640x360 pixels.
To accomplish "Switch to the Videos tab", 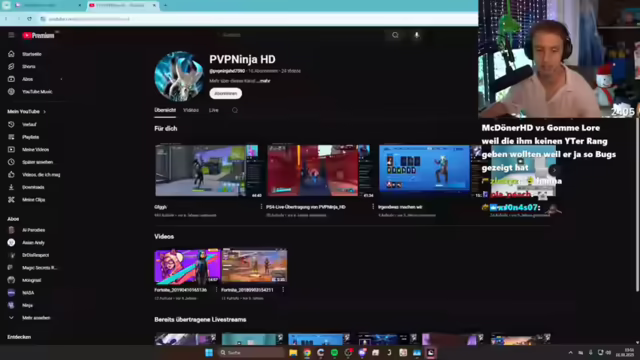I will point(191,110).
